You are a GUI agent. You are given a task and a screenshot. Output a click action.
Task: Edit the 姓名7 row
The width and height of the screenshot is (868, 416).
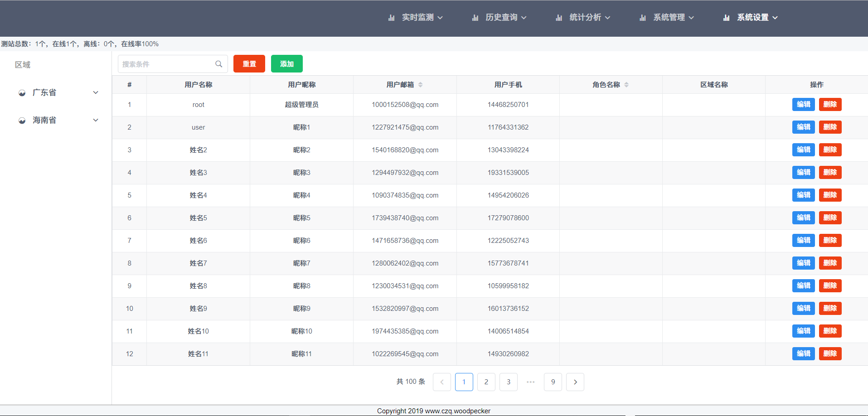point(804,263)
